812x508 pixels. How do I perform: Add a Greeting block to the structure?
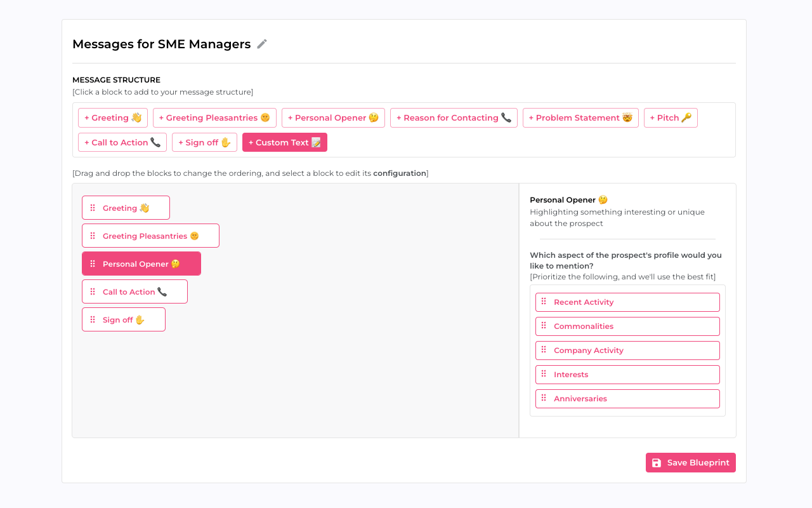coord(113,117)
